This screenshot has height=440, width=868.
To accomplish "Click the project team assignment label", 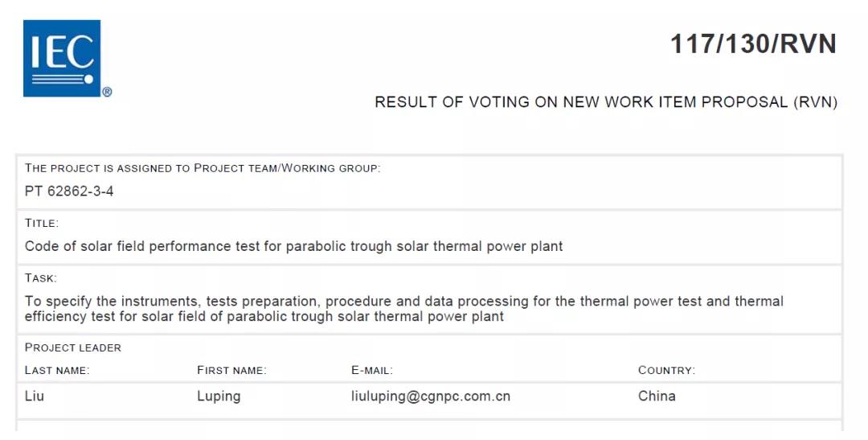I will click(x=203, y=168).
